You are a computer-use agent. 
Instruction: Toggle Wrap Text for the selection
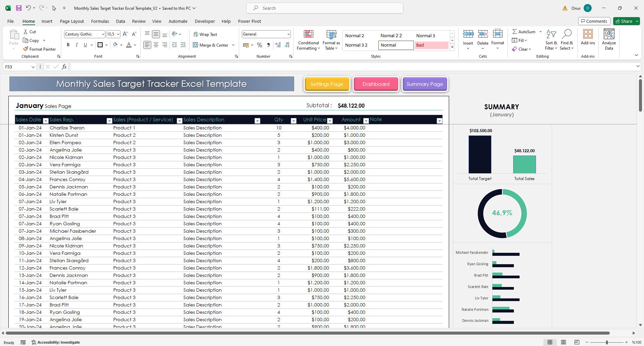click(205, 34)
